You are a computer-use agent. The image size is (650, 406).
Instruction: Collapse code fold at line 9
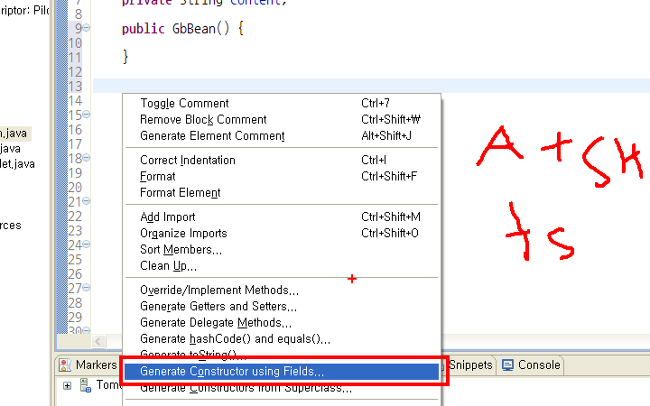pos(86,28)
